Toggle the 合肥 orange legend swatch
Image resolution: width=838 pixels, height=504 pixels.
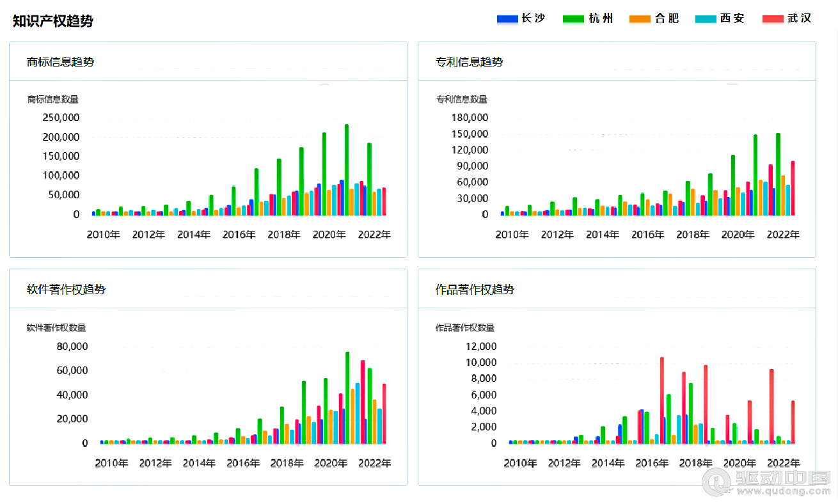point(640,19)
